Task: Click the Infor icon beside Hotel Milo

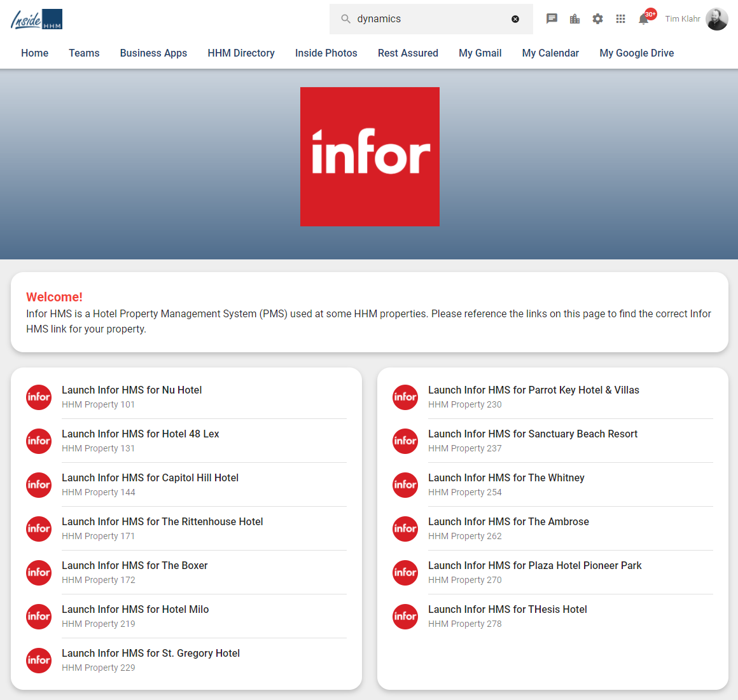Action: [x=39, y=616]
